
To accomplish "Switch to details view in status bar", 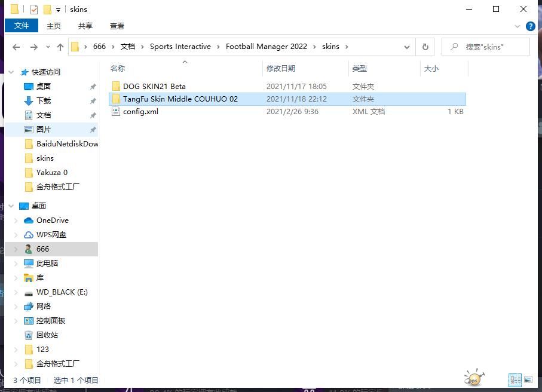I will [515, 380].
